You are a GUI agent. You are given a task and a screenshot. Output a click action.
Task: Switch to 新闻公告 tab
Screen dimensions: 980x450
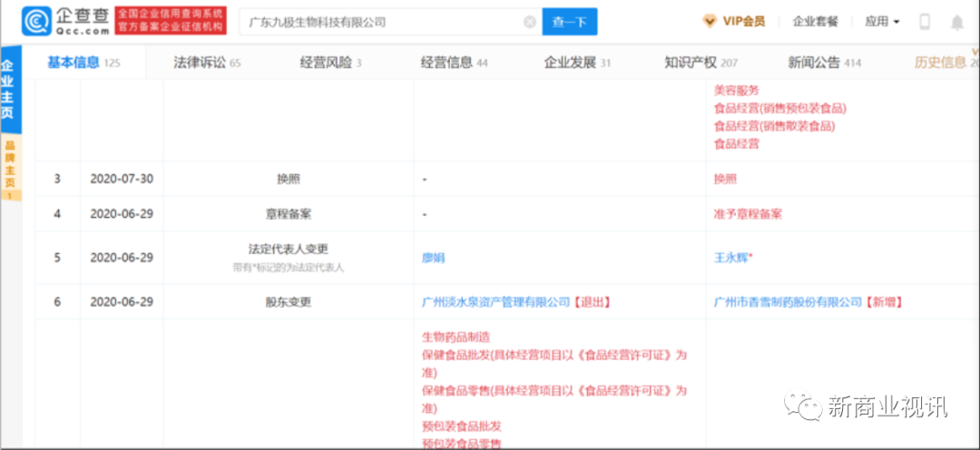pos(824,63)
